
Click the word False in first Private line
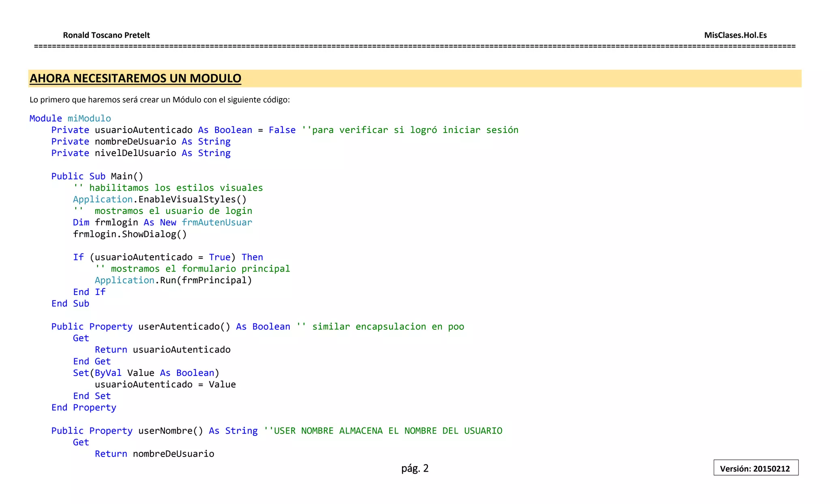coord(282,130)
